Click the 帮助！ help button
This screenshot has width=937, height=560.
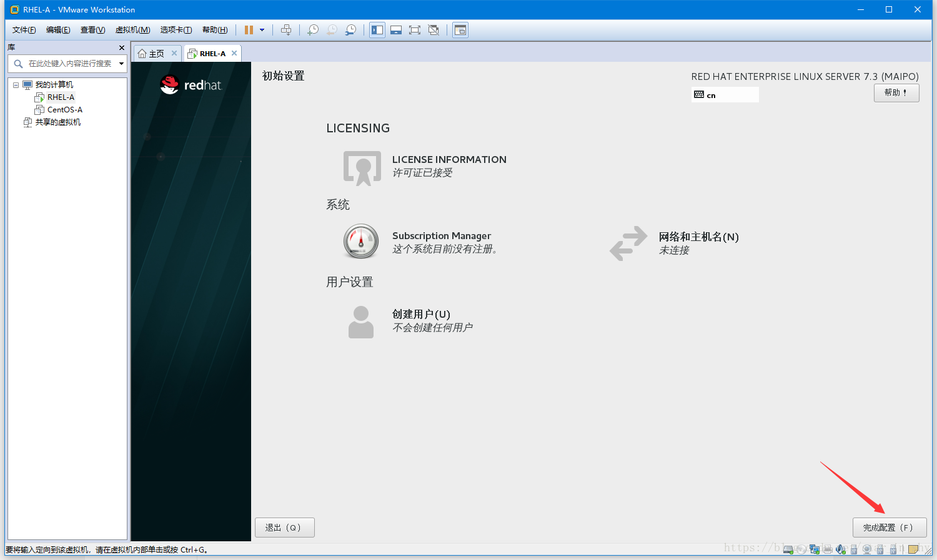point(896,93)
